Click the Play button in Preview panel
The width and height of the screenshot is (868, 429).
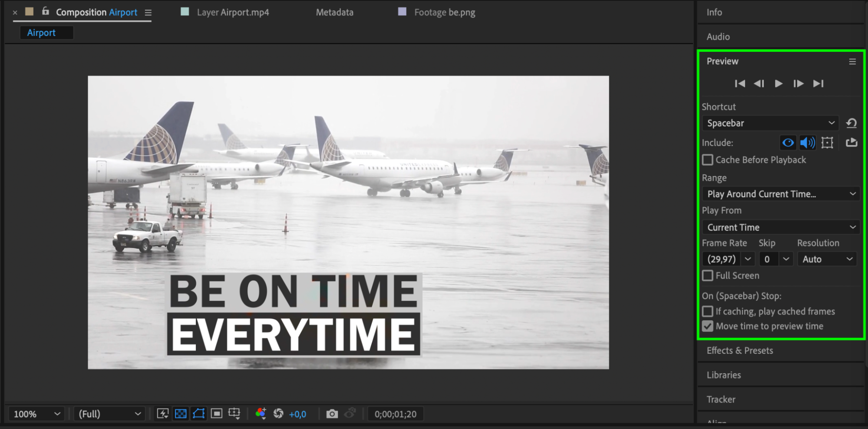coord(779,83)
